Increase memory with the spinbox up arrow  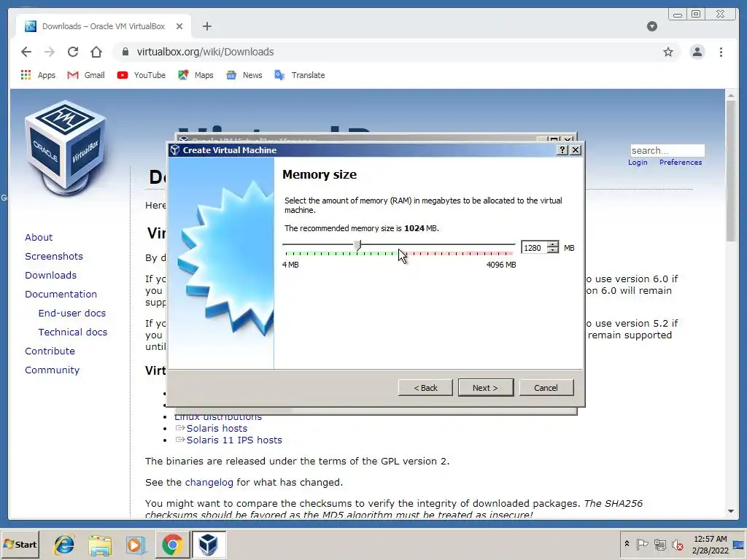point(553,245)
